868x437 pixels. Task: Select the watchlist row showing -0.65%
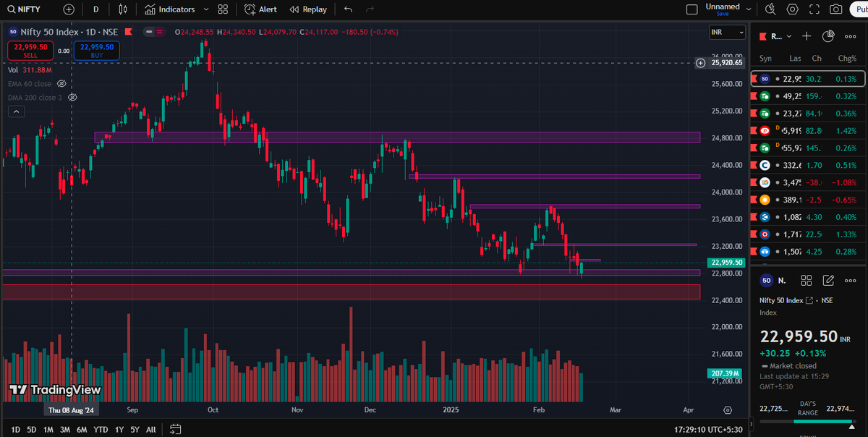[809, 200]
